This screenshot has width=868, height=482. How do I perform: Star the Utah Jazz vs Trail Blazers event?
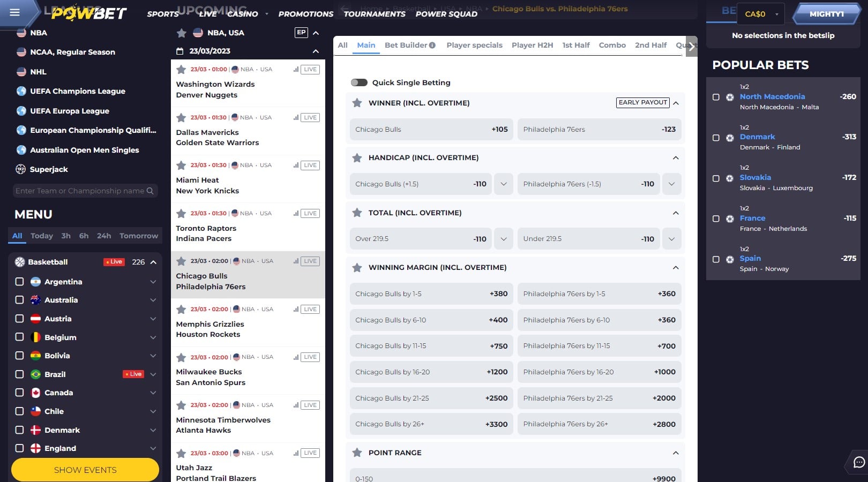181,454
